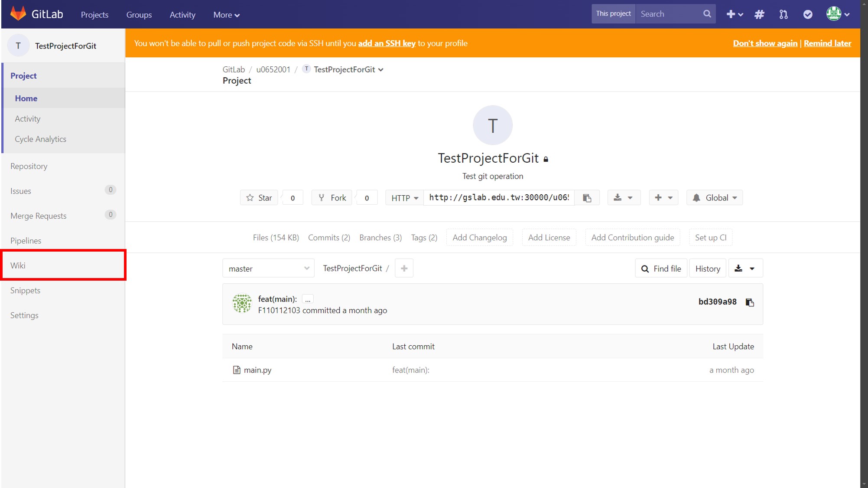Click Branches (3) link
The width and height of the screenshot is (868, 488).
380,238
